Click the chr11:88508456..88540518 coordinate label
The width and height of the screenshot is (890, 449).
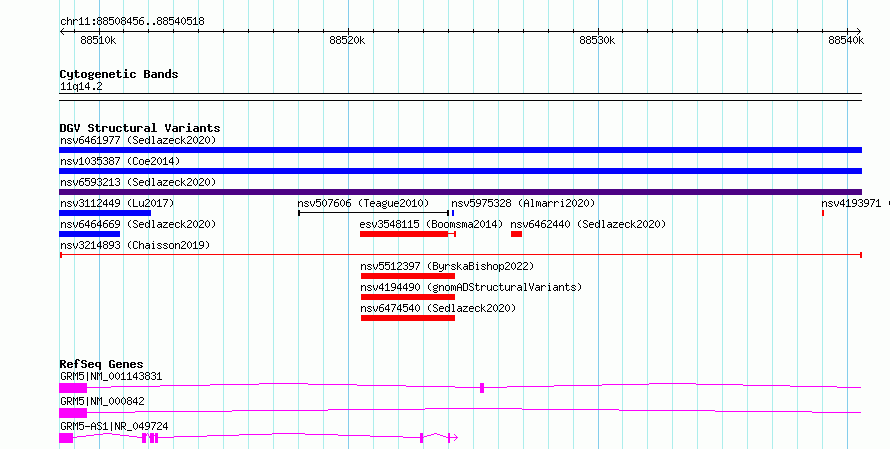[132, 22]
